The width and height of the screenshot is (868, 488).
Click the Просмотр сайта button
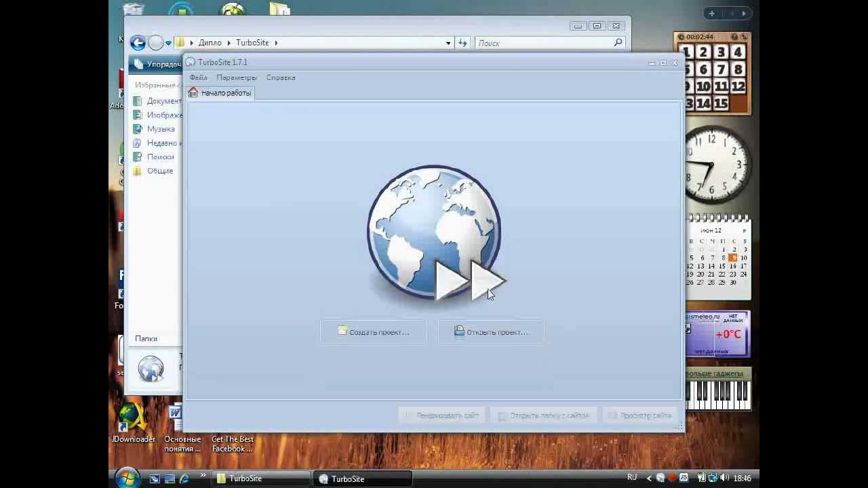(x=639, y=415)
